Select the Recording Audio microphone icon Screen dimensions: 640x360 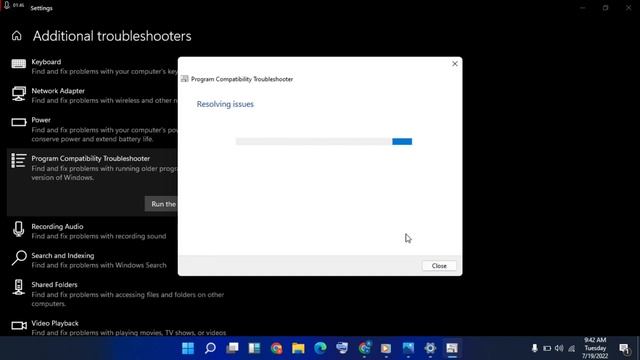tap(18, 229)
